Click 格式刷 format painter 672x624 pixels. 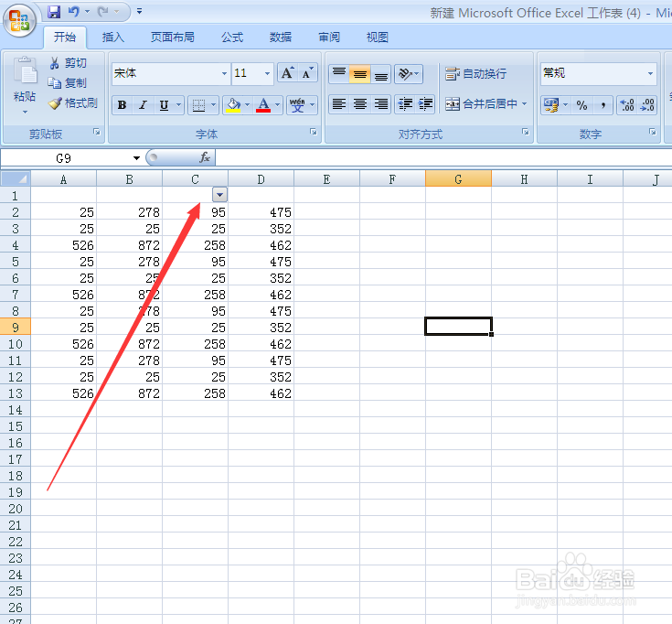pos(73,102)
